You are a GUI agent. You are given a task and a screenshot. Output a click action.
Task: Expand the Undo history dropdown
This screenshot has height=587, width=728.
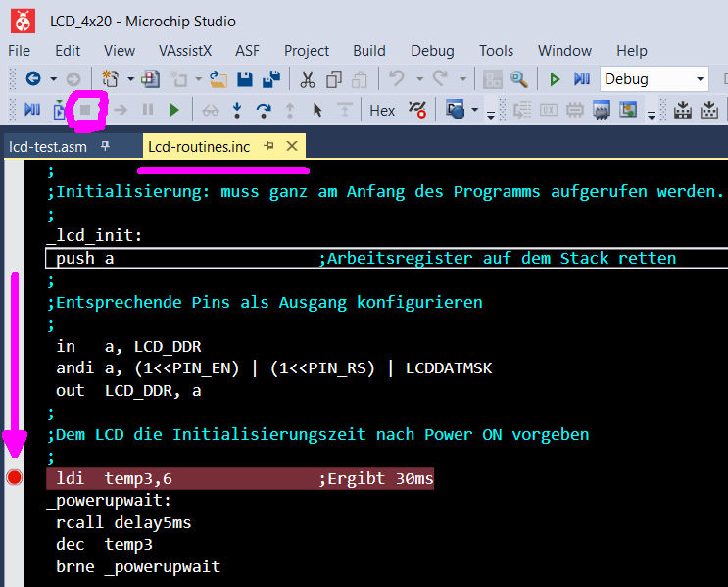click(x=419, y=79)
